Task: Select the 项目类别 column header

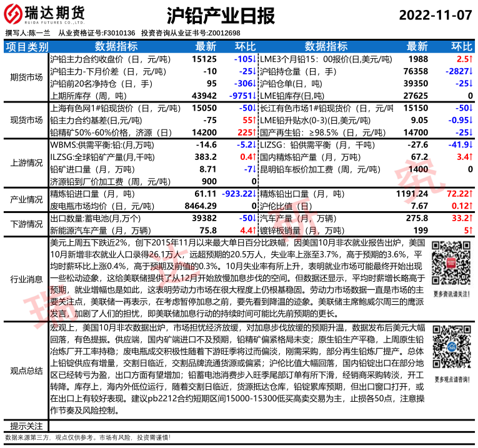Action: [26, 47]
